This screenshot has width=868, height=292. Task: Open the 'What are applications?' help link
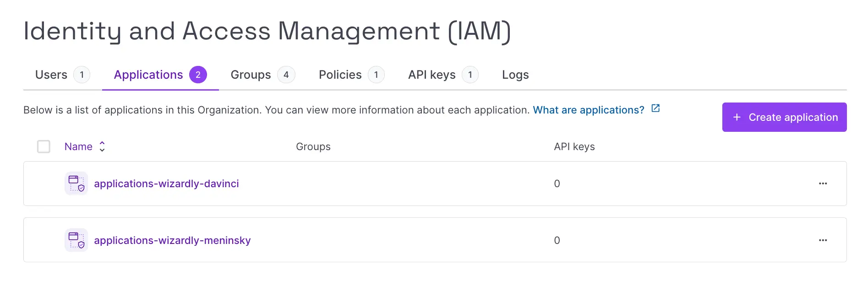click(588, 110)
